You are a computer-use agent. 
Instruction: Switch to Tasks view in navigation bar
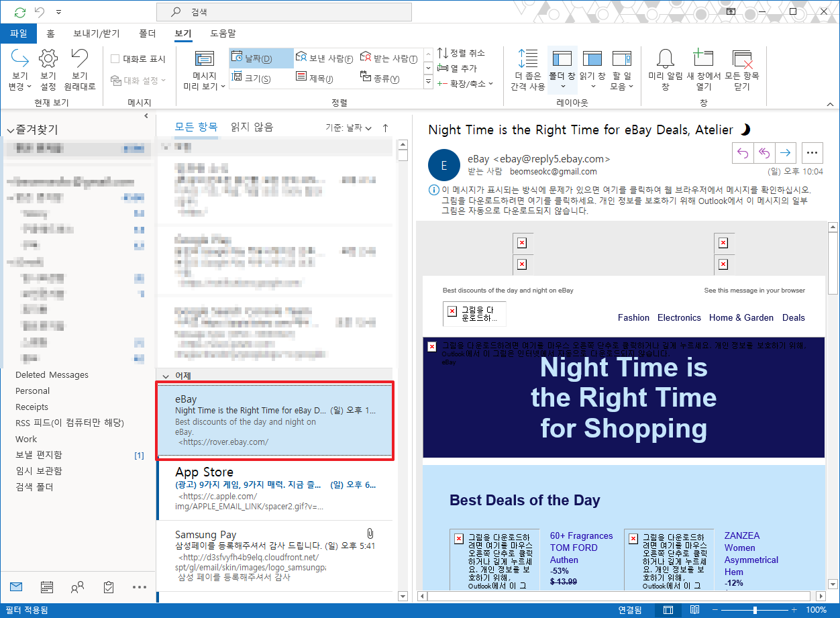(109, 587)
